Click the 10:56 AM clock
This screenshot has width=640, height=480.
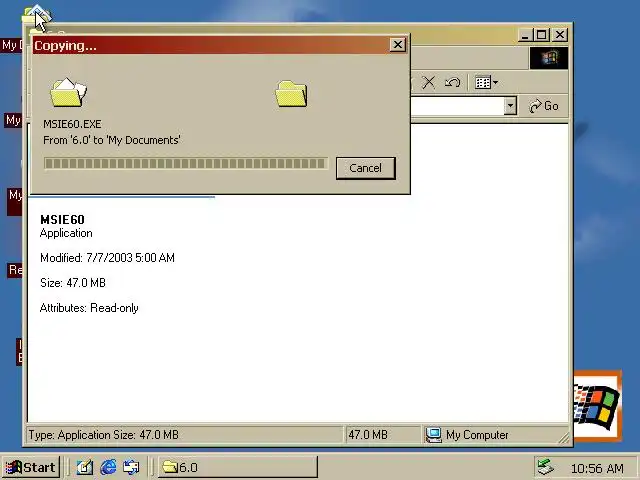point(597,469)
